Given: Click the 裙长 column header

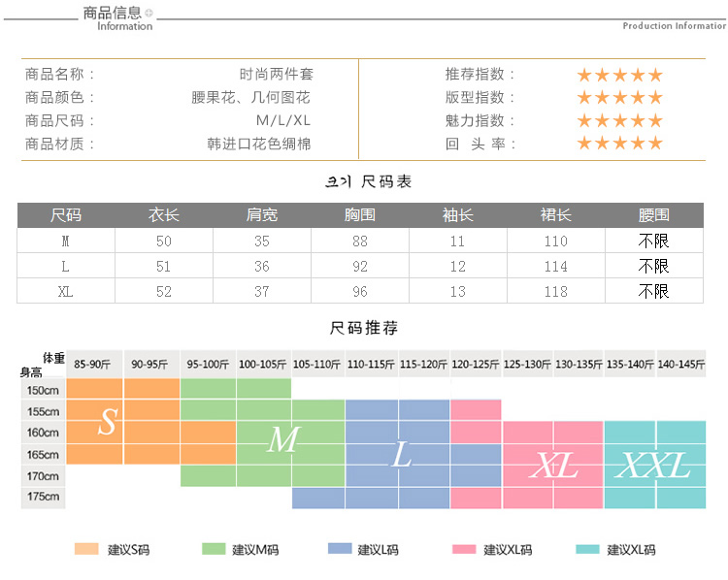Looking at the screenshot, I should [x=555, y=215].
